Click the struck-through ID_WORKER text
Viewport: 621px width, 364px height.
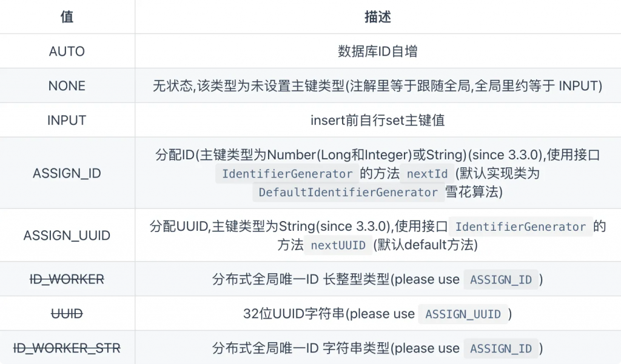pyautogui.click(x=67, y=279)
